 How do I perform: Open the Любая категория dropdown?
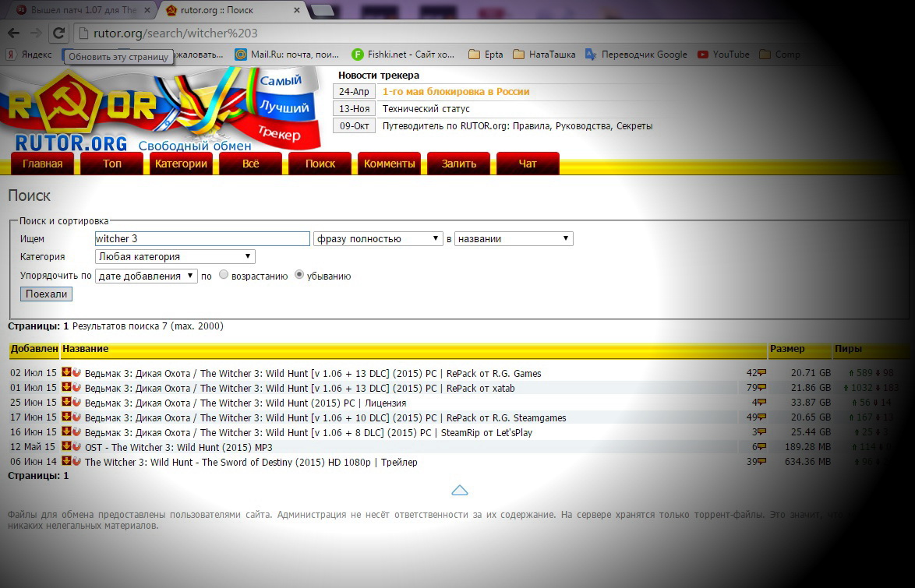(x=175, y=257)
